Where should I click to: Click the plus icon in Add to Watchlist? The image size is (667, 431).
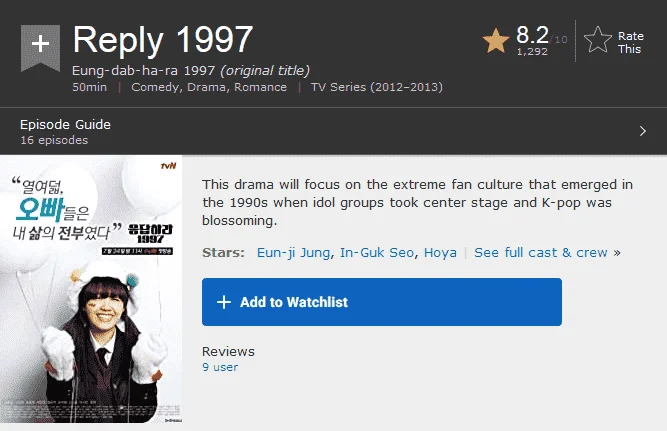(224, 302)
